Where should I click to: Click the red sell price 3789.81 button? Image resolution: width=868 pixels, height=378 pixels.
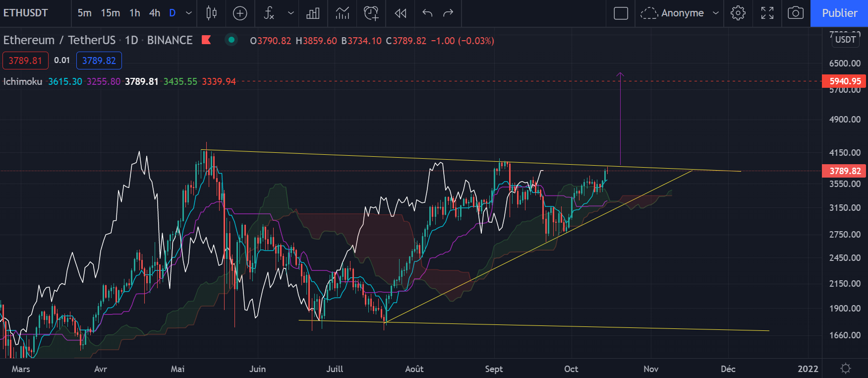point(25,61)
